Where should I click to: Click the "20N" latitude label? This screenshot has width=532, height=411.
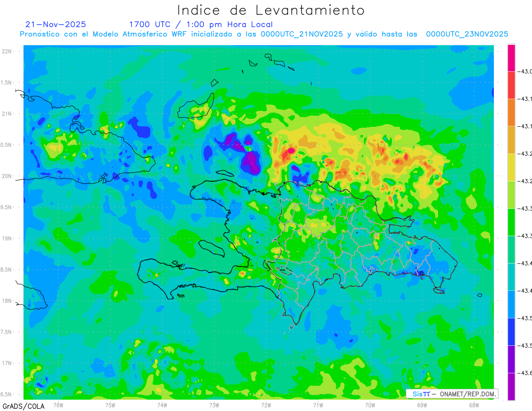pyautogui.click(x=7, y=176)
